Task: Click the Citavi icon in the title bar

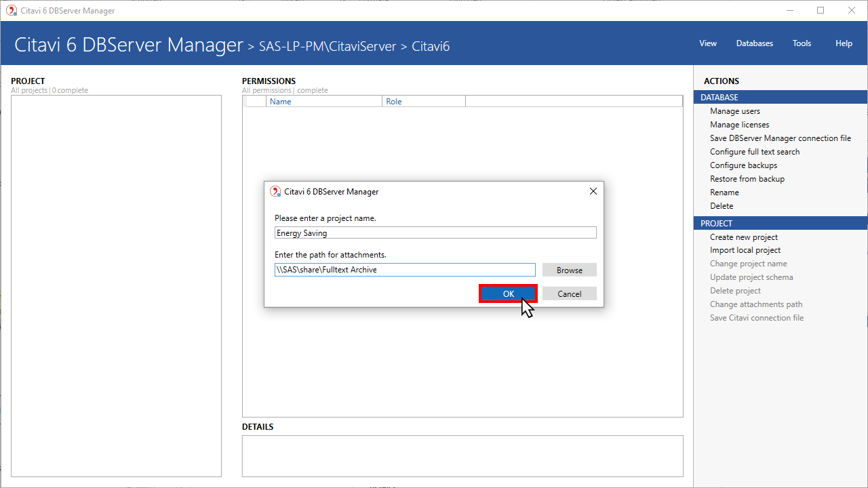Action: [x=11, y=10]
